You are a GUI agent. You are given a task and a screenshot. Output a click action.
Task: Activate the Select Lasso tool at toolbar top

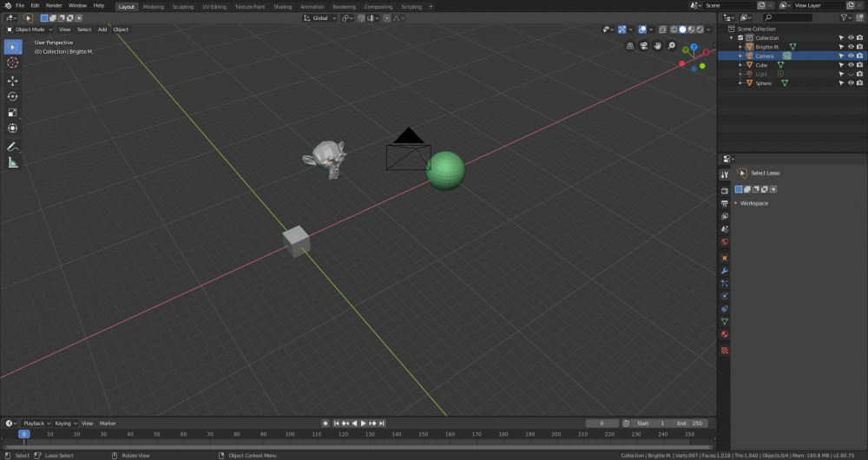(x=29, y=18)
